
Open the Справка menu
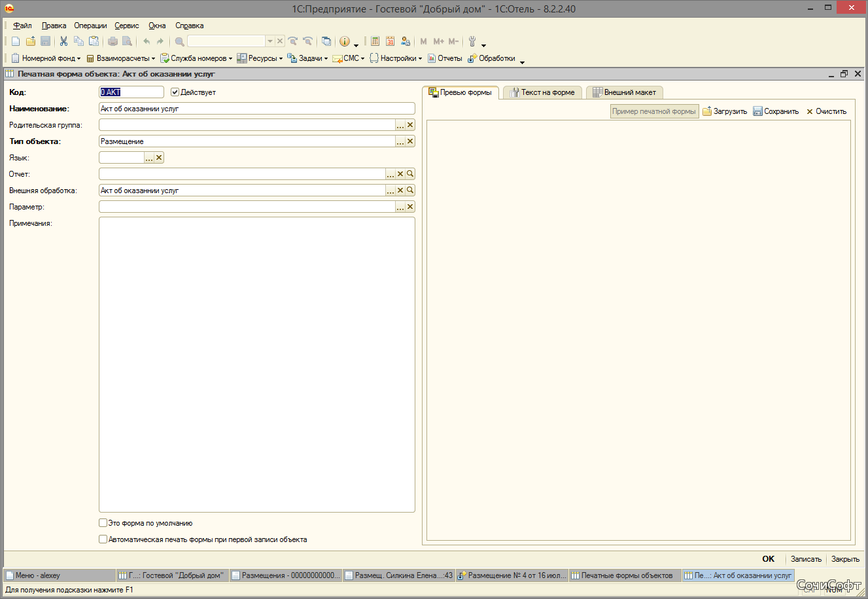tap(190, 26)
